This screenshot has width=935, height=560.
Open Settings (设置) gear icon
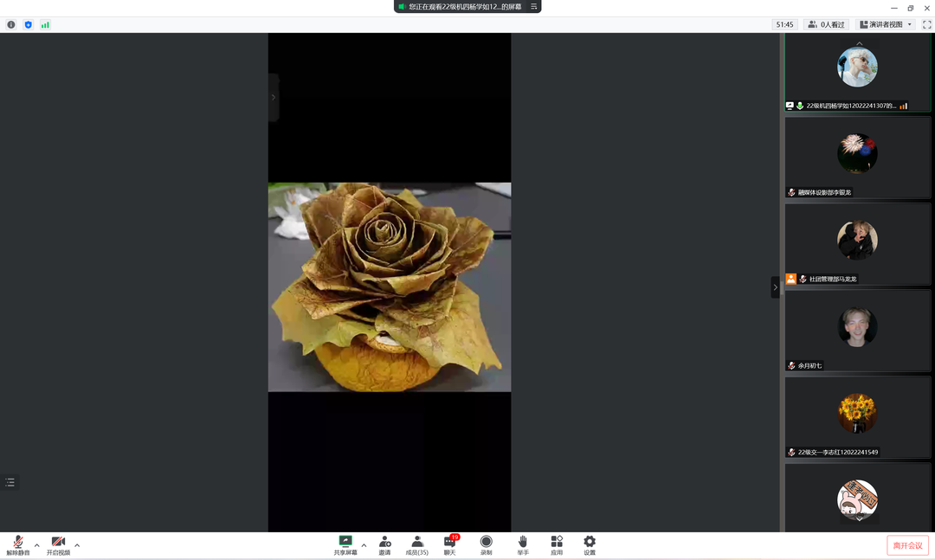point(590,544)
